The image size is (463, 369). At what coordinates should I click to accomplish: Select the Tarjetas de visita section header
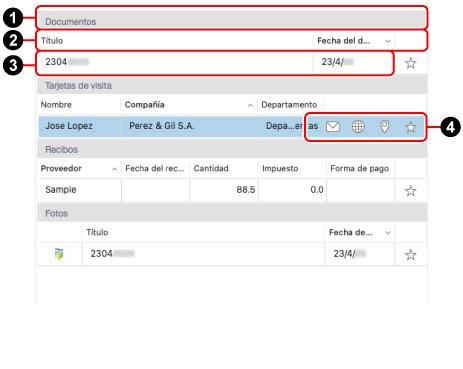(x=232, y=85)
